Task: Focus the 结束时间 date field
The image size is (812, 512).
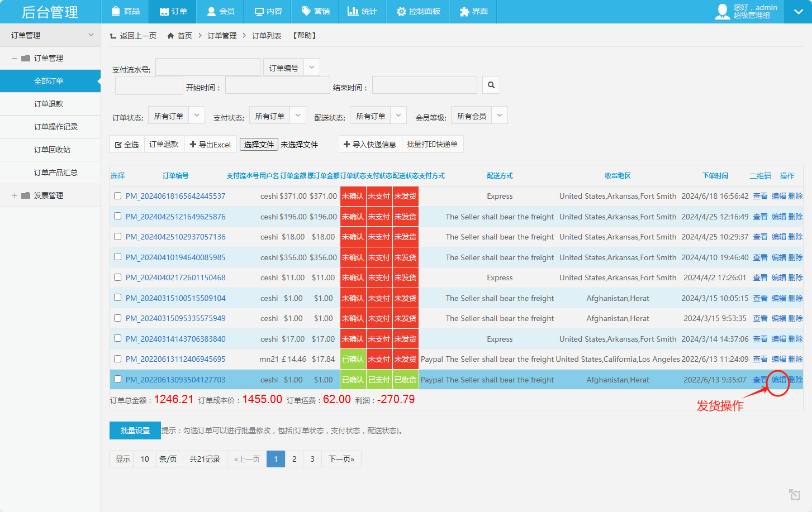Action: 424,85
